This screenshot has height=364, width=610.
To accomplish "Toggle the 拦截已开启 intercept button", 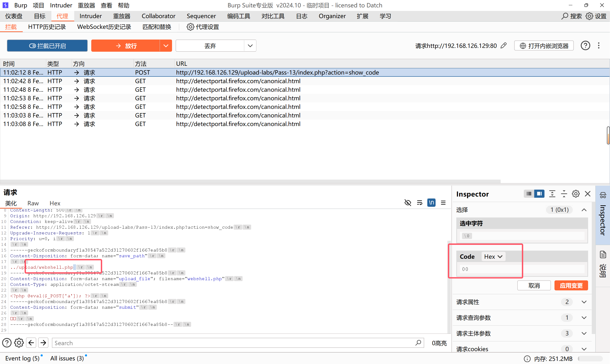I will coord(47,46).
